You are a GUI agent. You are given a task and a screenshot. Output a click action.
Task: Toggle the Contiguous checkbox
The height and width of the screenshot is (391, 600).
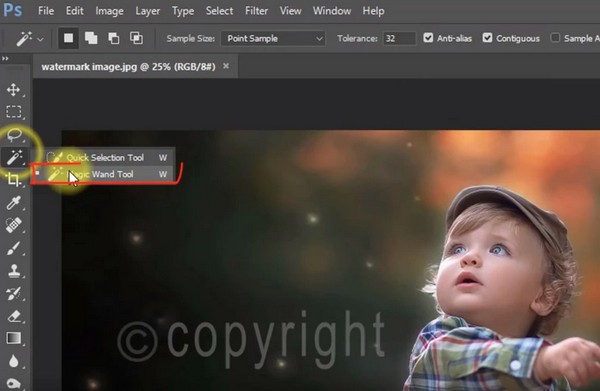coord(487,37)
